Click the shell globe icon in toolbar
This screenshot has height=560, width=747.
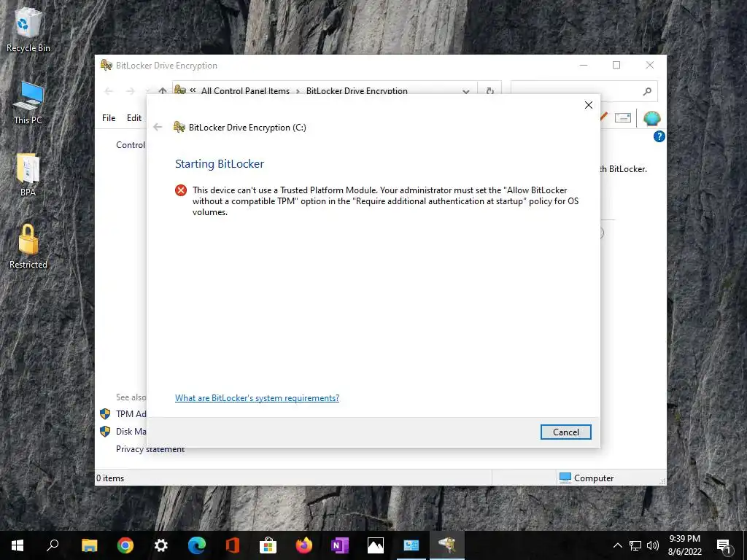pos(651,117)
